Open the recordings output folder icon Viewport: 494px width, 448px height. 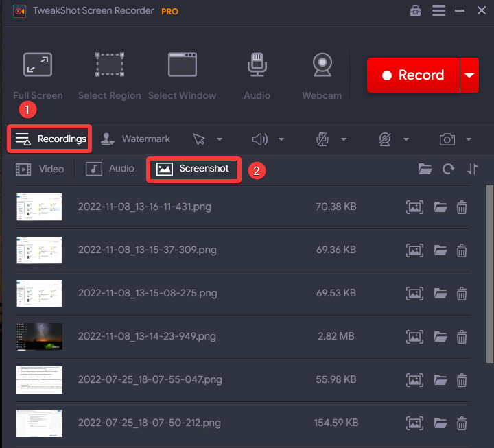[x=425, y=169]
